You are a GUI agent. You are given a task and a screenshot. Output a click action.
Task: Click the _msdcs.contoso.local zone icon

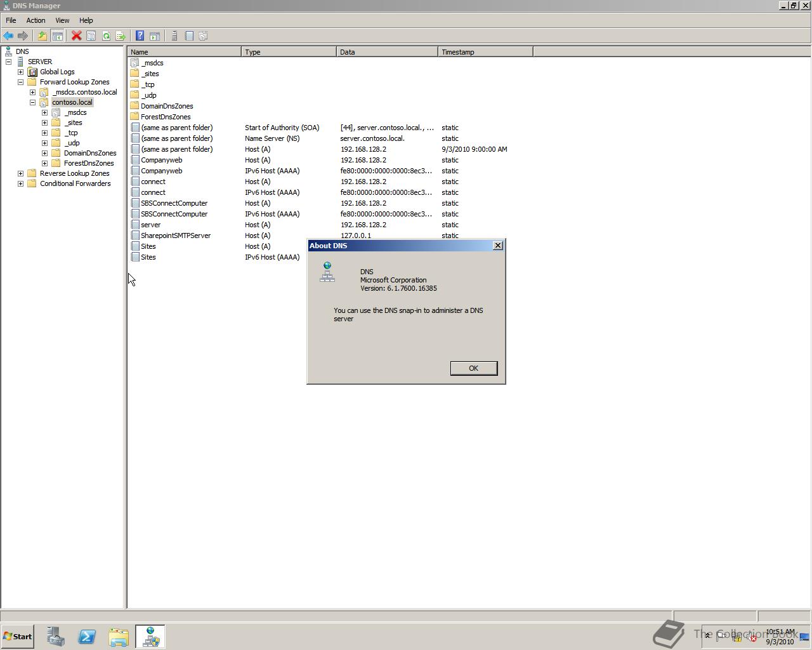click(x=44, y=92)
